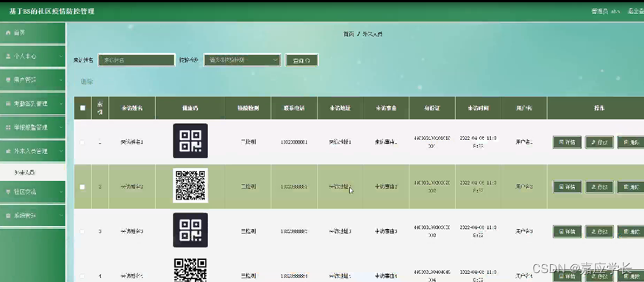This screenshot has width=644, height=282.
Task: Tick the checkbox for row 来访姓名2
Action: 82,186
